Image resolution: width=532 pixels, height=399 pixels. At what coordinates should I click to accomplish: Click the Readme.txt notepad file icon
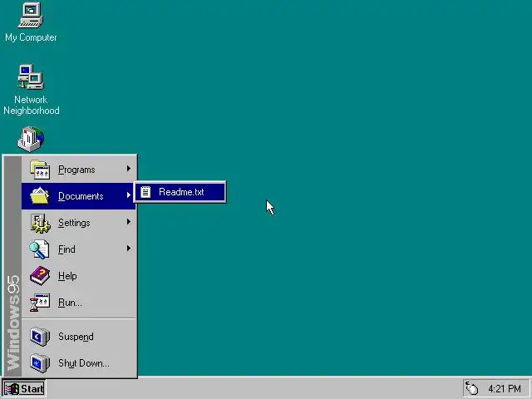click(x=145, y=192)
